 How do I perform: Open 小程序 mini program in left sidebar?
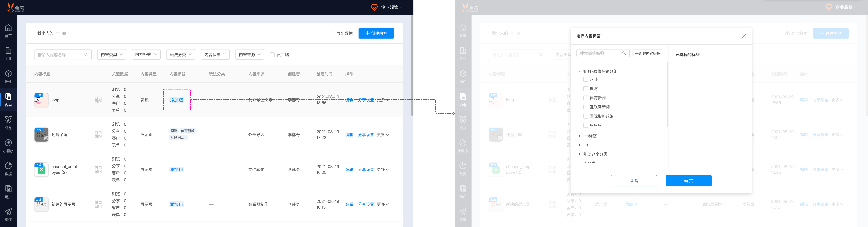(8, 146)
